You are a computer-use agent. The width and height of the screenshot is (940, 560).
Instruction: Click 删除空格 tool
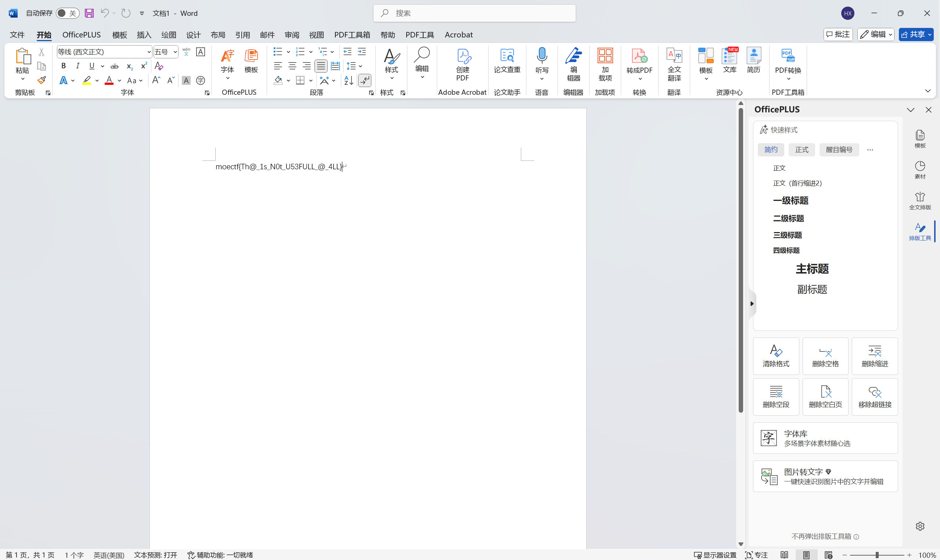point(825,356)
